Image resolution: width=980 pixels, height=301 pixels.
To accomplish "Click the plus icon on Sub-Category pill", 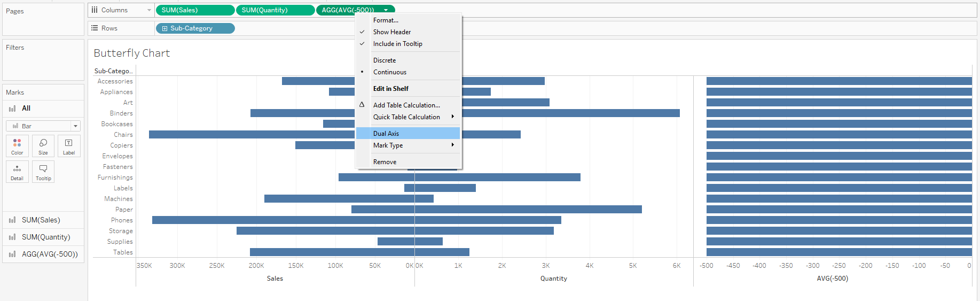I will 164,28.
